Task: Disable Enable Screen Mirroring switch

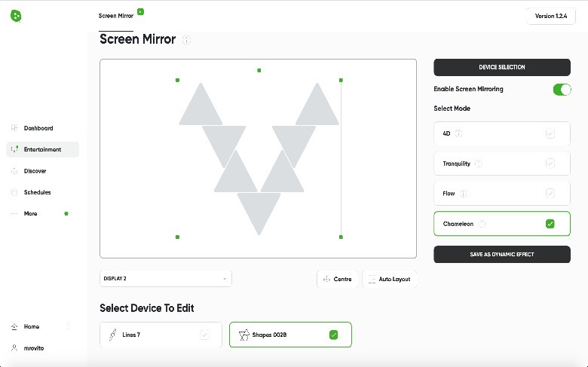Action: (x=562, y=90)
